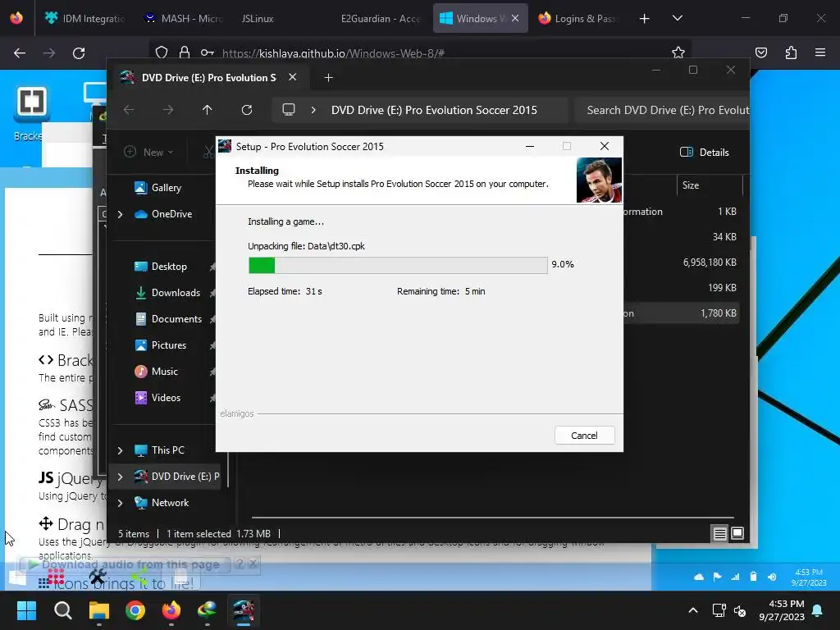Switch to large thumbnails view
The width and height of the screenshot is (840, 630).
[737, 533]
